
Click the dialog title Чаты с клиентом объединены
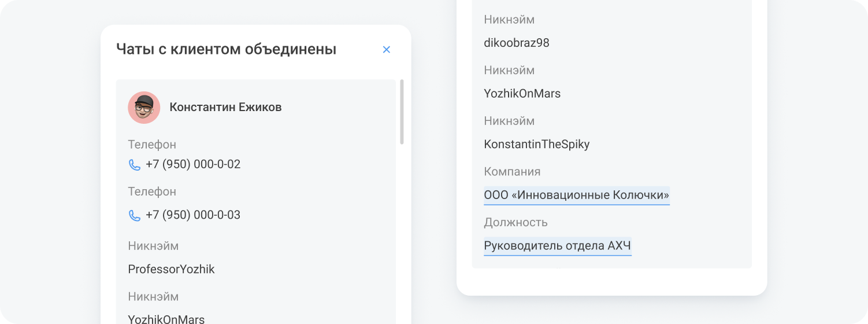226,49
